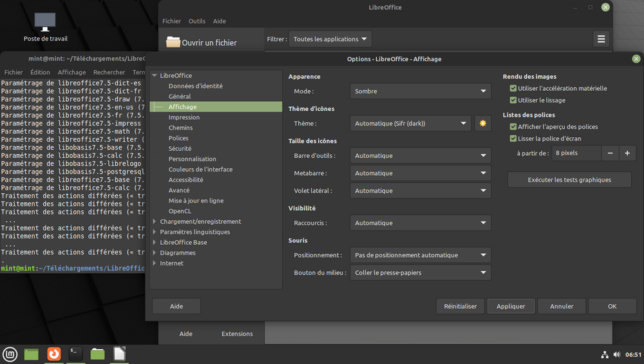
Task: Open the network icon in system tray
Action: tap(605, 354)
